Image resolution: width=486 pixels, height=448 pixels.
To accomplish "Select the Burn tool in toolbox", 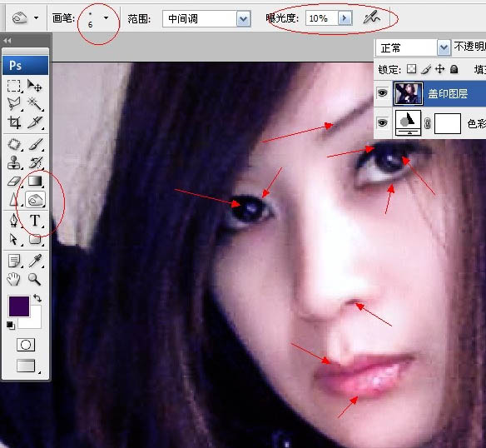I will point(35,199).
